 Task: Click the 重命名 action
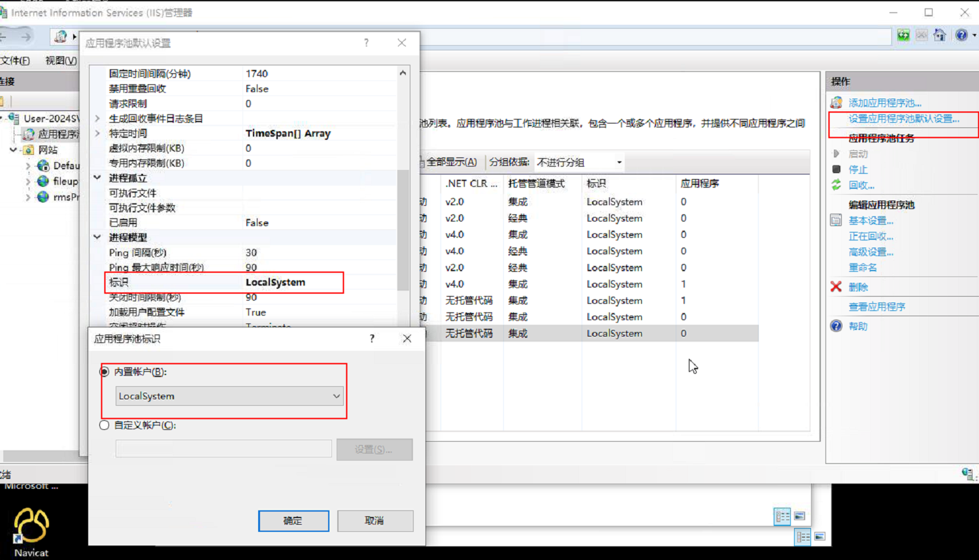863,267
